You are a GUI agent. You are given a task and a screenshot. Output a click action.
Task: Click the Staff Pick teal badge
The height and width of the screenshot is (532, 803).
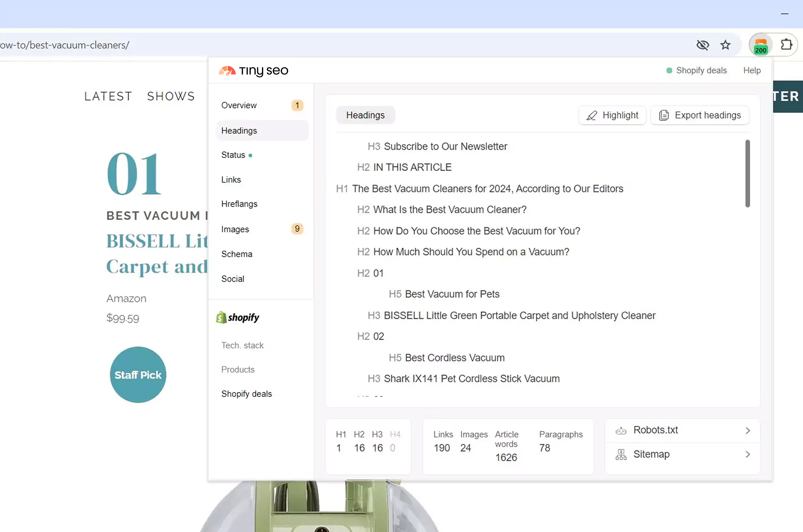(138, 375)
